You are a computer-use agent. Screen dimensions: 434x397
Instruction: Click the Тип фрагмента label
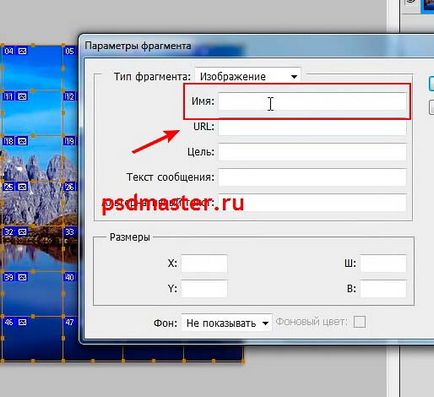[x=152, y=77]
